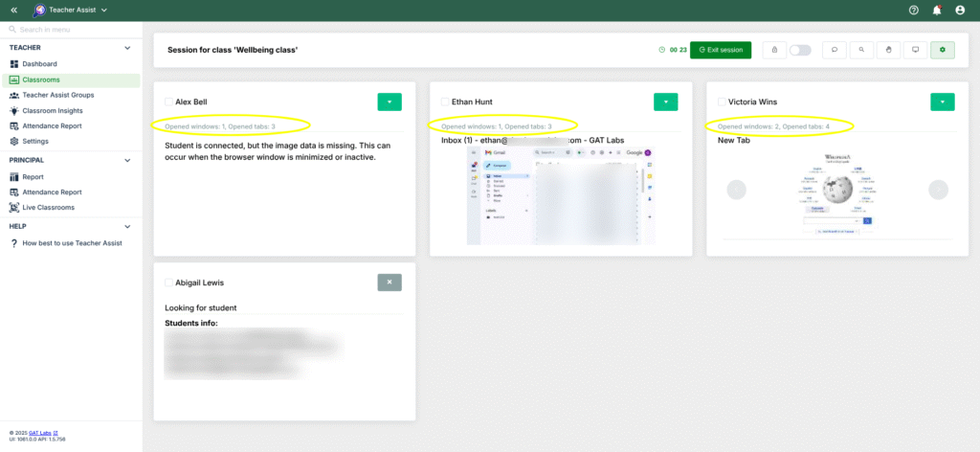Viewport: 980px width, 452px height.
Task: Open the user account profile icon
Action: click(x=960, y=11)
